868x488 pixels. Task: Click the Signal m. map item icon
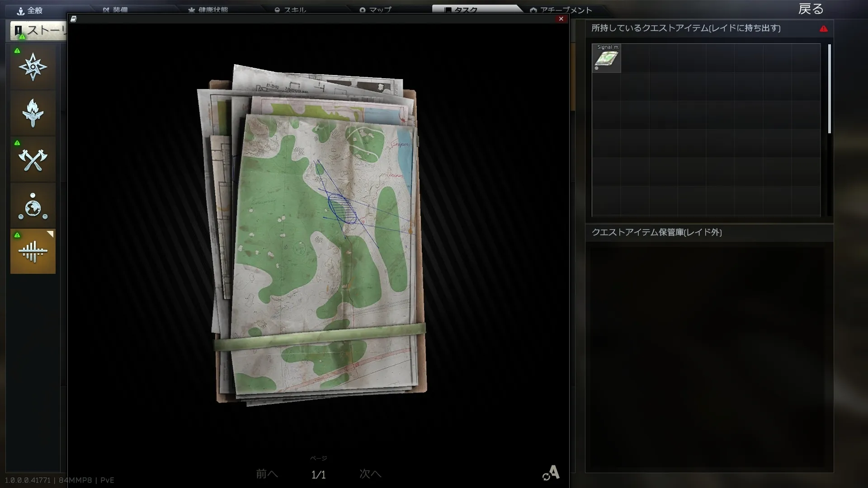coord(606,58)
